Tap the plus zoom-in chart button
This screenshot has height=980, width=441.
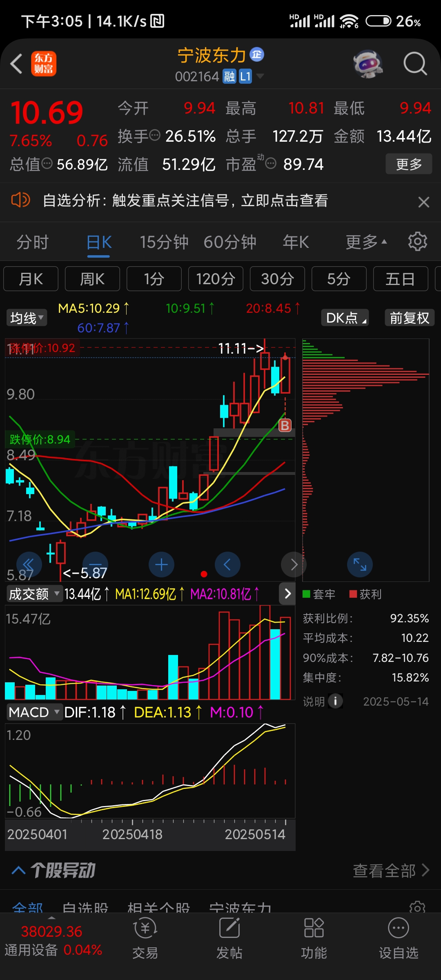(x=162, y=565)
